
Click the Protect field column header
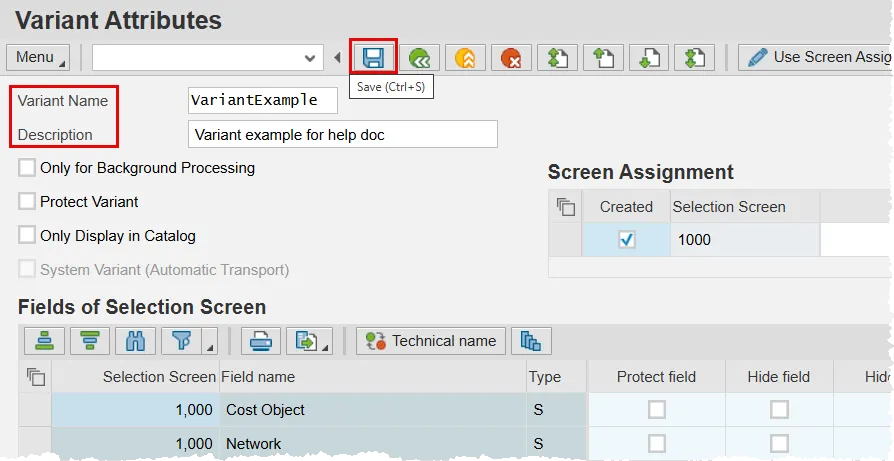pyautogui.click(x=656, y=377)
